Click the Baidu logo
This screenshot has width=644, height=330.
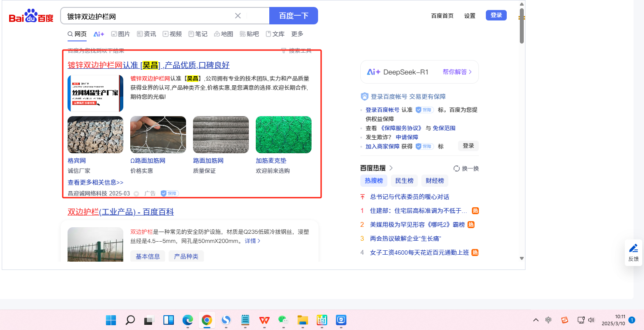[31, 16]
